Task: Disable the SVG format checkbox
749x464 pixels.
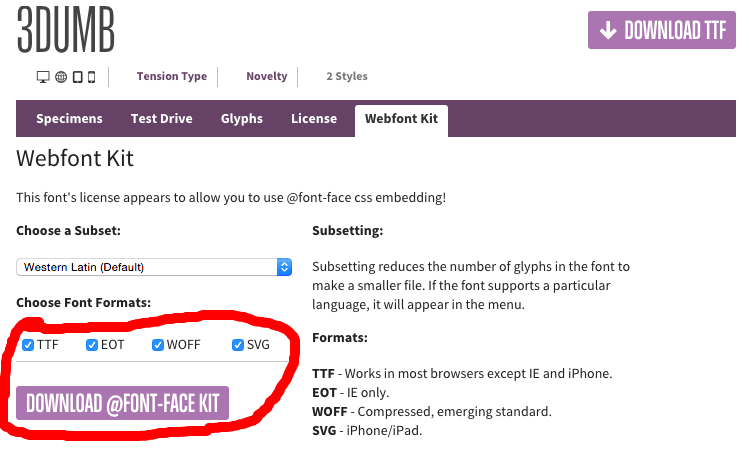Action: click(238, 345)
